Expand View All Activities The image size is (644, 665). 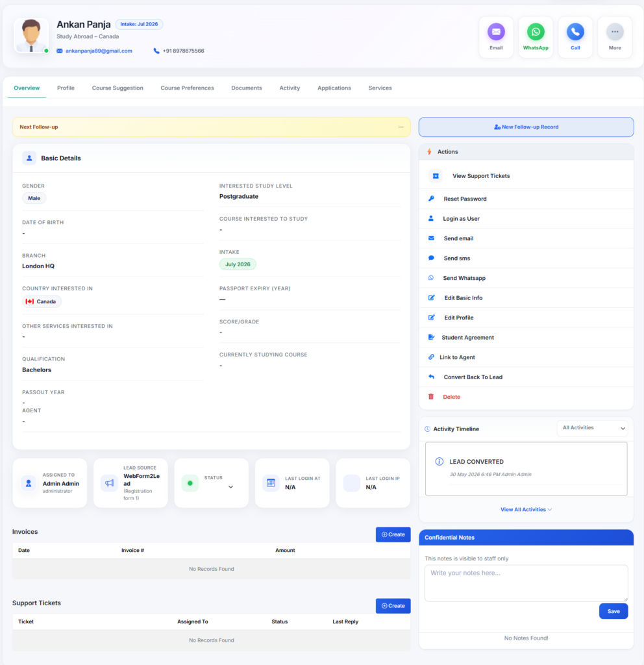tap(526, 509)
